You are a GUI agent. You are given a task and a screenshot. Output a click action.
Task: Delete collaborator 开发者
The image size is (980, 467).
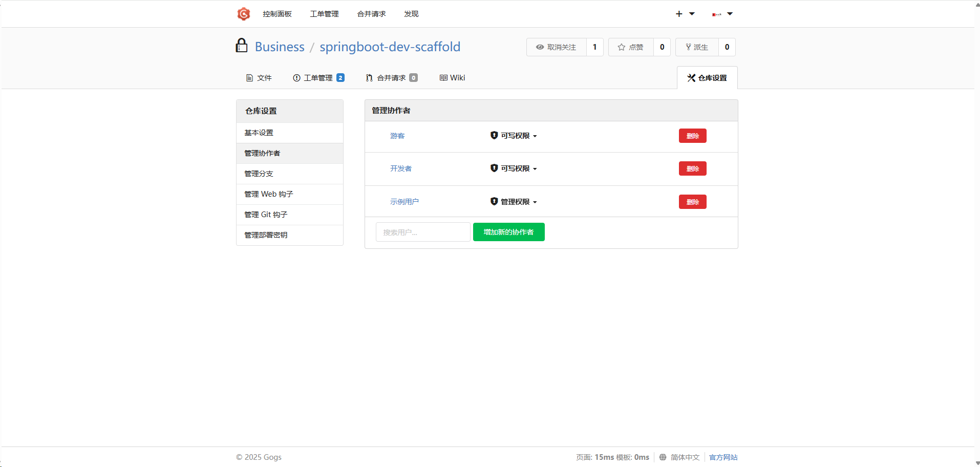click(x=692, y=168)
